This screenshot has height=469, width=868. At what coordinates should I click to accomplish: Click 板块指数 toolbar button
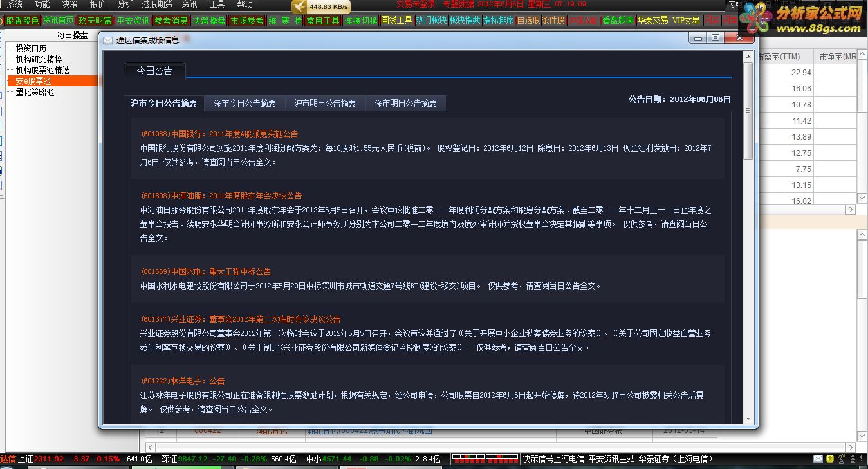465,21
